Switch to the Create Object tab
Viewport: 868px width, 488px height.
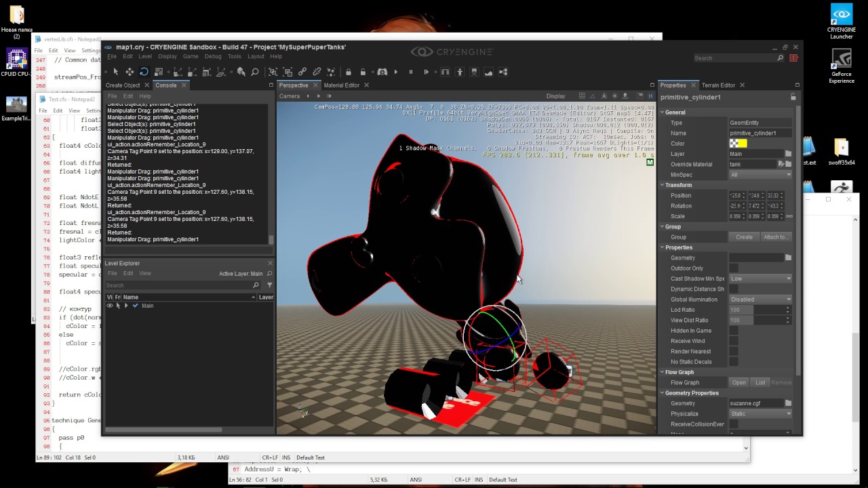click(123, 85)
